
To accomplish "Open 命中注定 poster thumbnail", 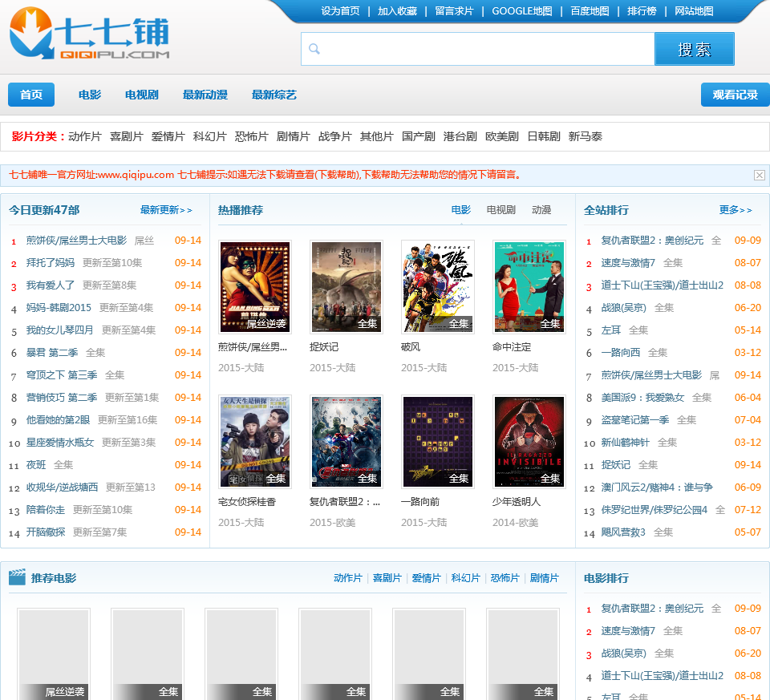I will point(529,287).
